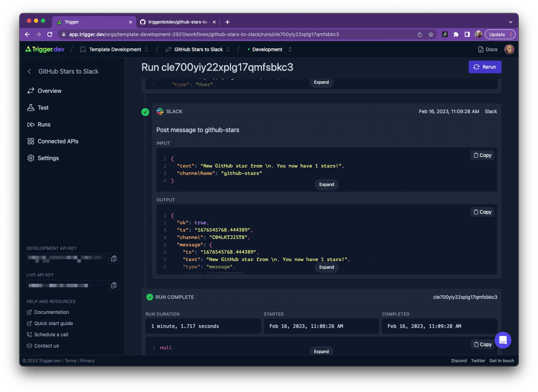Viewport: 538px width, 392px height.
Task: Open the Twitter footer link
Action: coord(478,361)
